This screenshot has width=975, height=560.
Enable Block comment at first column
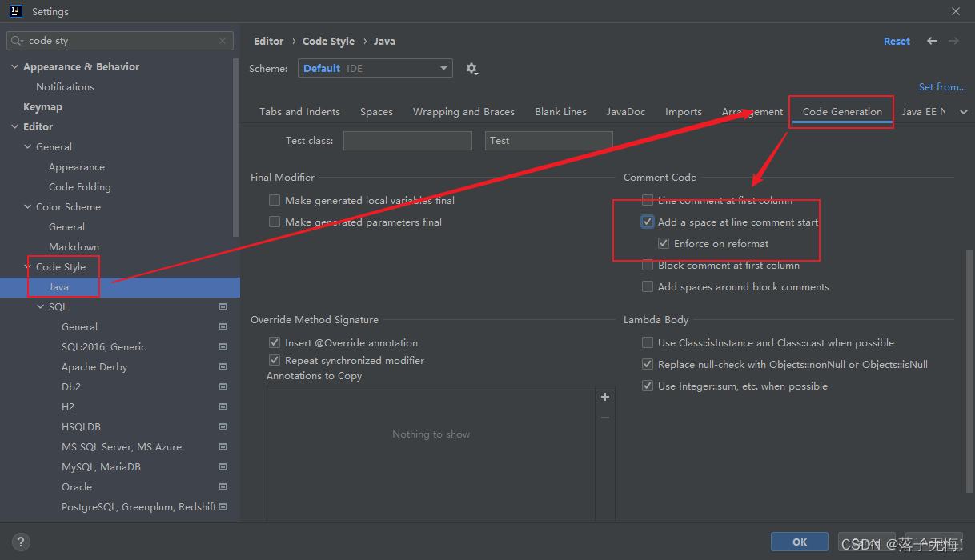648,266
